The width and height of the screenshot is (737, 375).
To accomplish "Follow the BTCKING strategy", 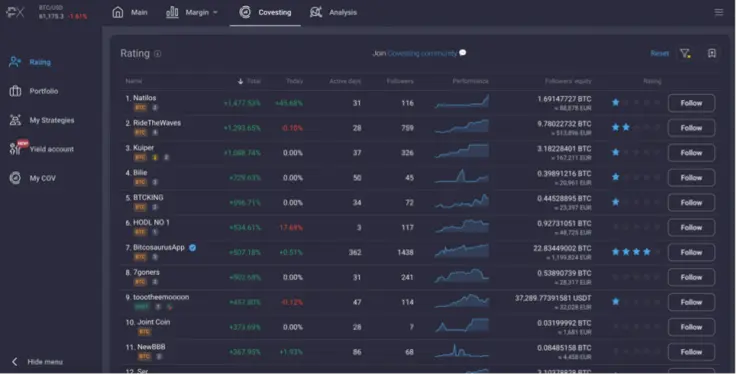I will point(691,203).
